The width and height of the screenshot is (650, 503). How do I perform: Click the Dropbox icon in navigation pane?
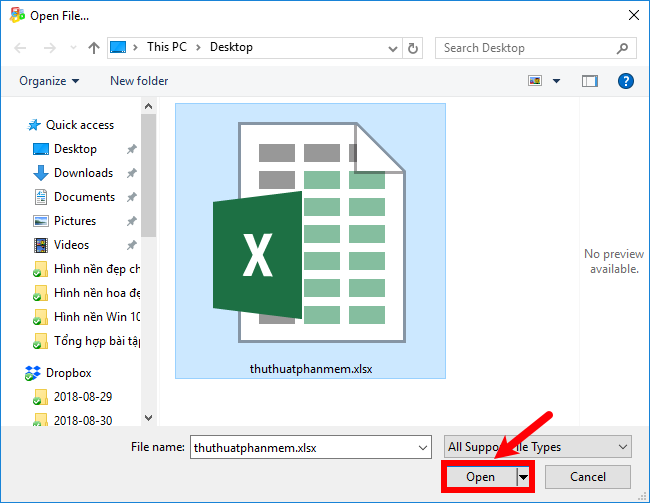coord(32,373)
